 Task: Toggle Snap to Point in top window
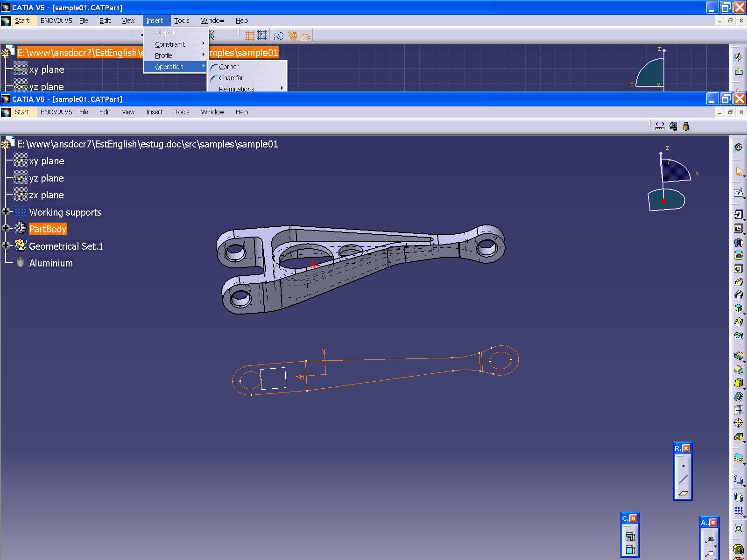pos(262,35)
